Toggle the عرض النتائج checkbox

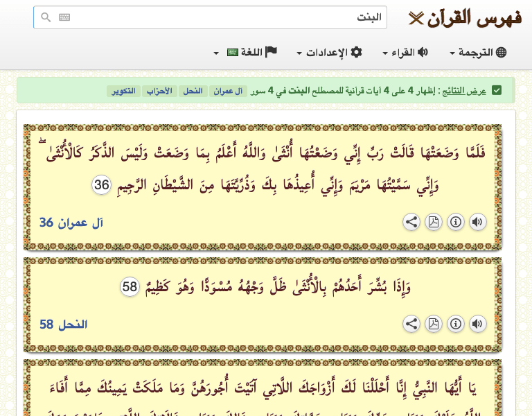coord(497,90)
